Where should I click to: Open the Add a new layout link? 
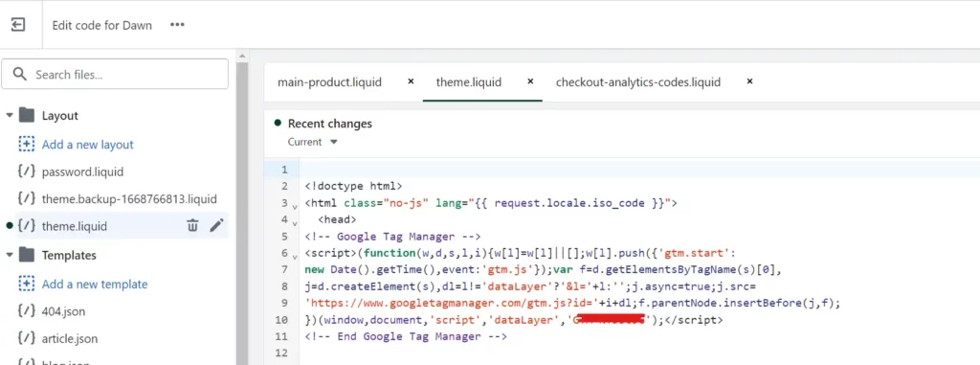87,145
